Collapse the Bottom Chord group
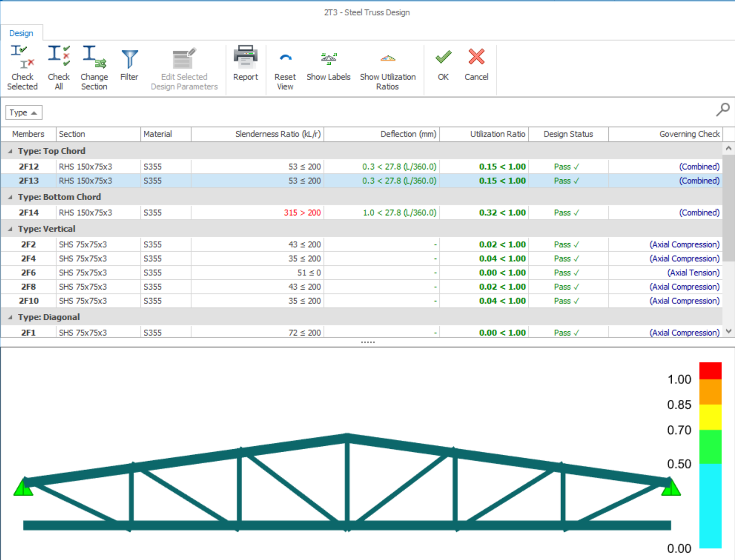The height and width of the screenshot is (560, 735). click(x=10, y=197)
